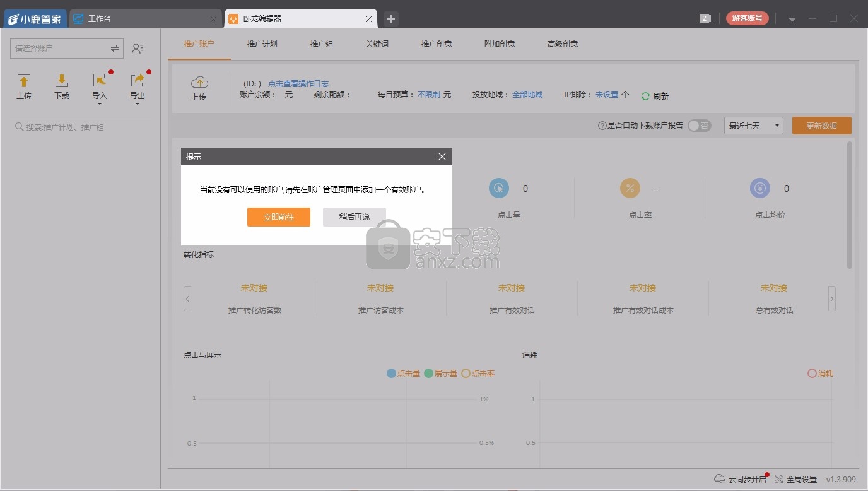
Task: Toggle the 消耗 chart legend
Action: click(x=821, y=374)
